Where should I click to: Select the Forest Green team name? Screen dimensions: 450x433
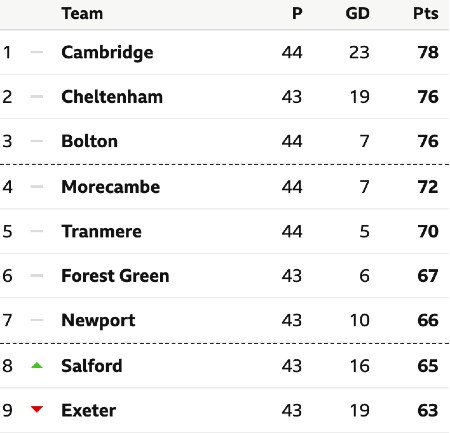[115, 276]
